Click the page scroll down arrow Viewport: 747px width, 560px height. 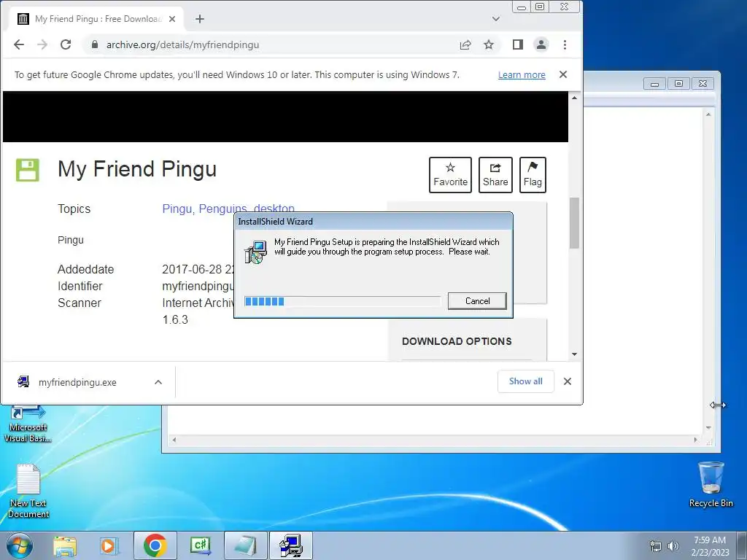tap(575, 354)
